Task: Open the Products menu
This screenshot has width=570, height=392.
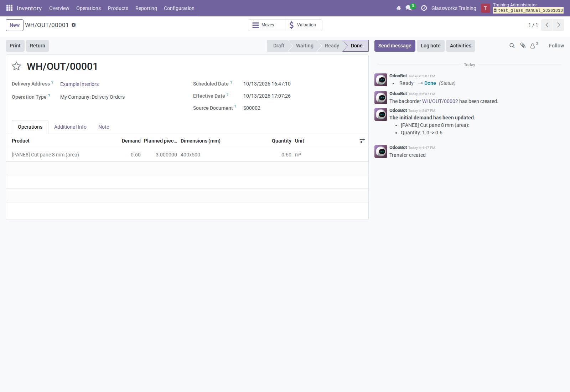Action: (118, 8)
